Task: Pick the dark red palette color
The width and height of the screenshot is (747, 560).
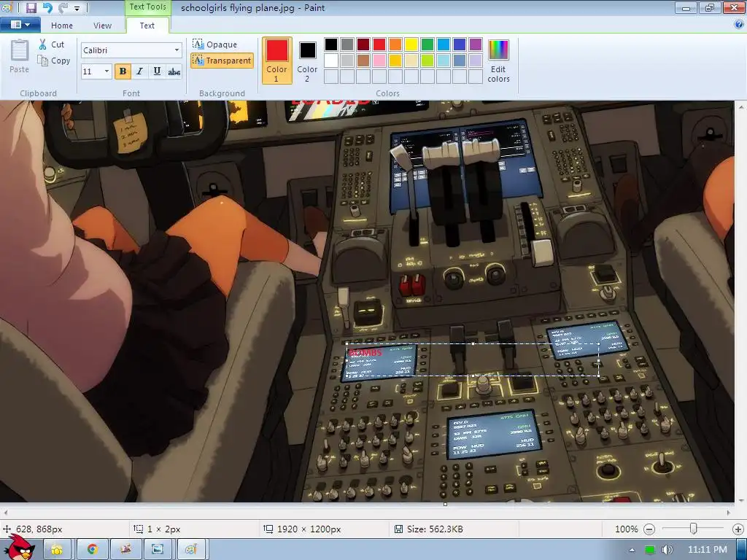Action: click(x=363, y=44)
